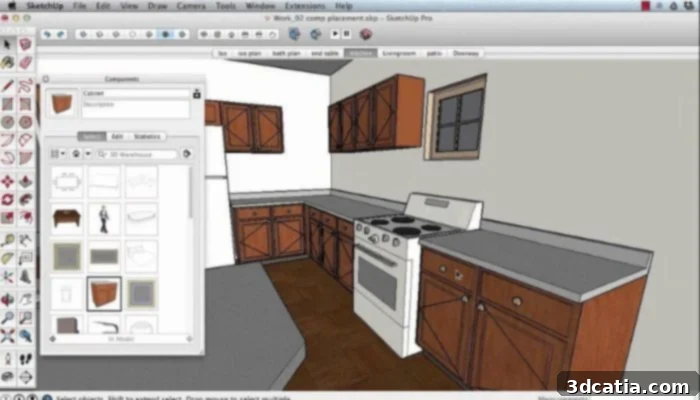Select the Rotated Rectangle tool

tap(25, 104)
